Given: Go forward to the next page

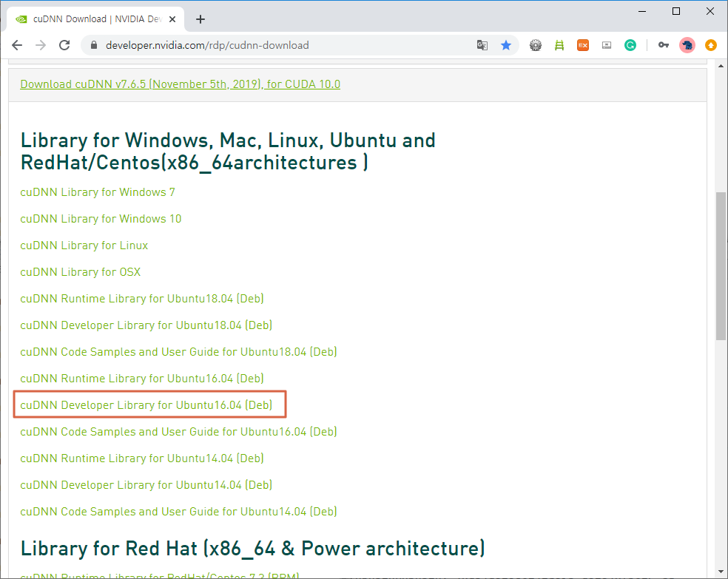Looking at the screenshot, I should click(x=41, y=45).
